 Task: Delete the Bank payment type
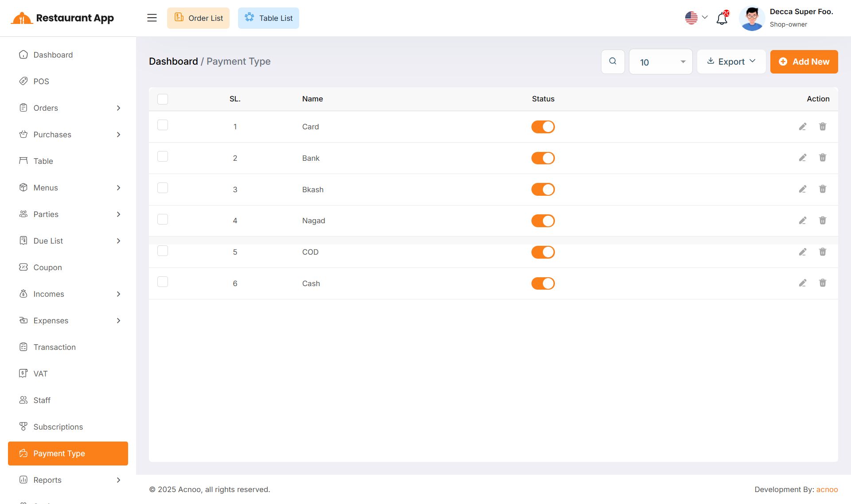[822, 158]
